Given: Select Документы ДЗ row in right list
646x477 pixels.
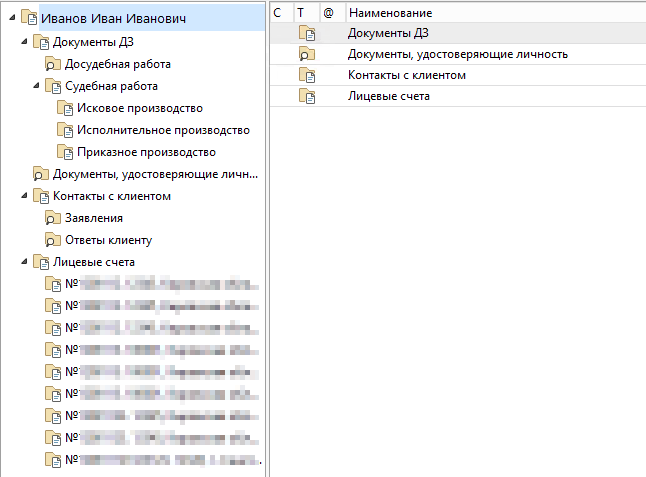Looking at the screenshot, I should point(388,33).
